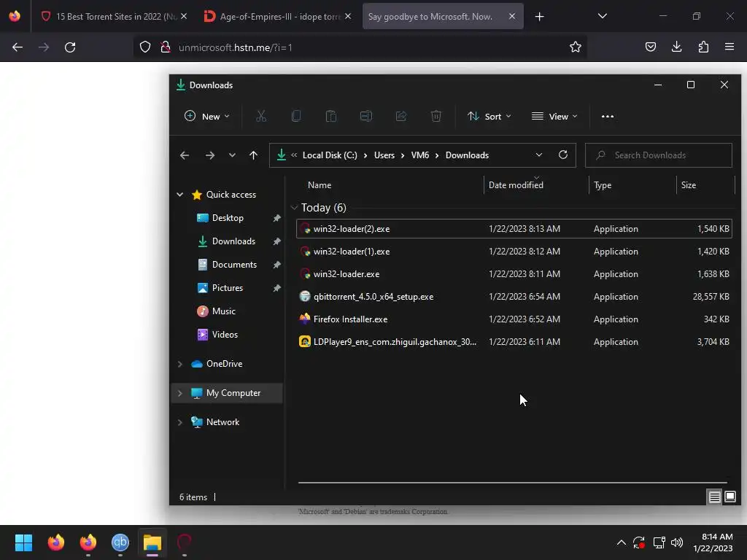Switch to details view layout icon
The image size is (747, 560).
click(x=715, y=497)
